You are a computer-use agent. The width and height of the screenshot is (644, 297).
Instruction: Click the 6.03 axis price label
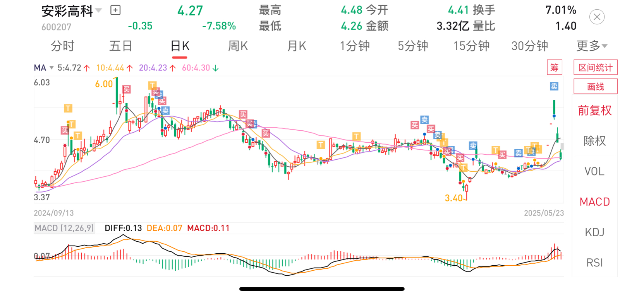pos(42,82)
